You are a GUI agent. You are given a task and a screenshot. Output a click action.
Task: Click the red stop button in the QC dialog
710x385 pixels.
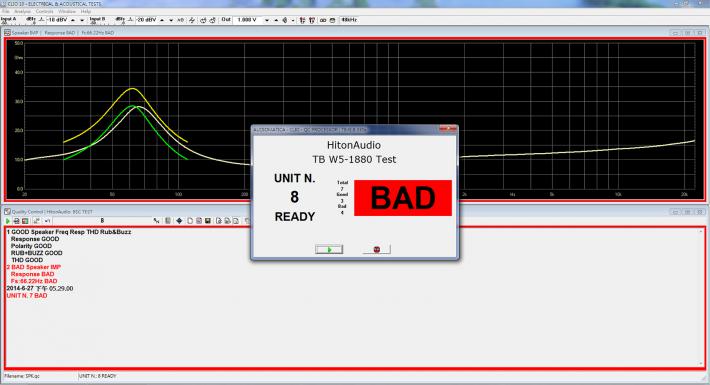(376, 250)
